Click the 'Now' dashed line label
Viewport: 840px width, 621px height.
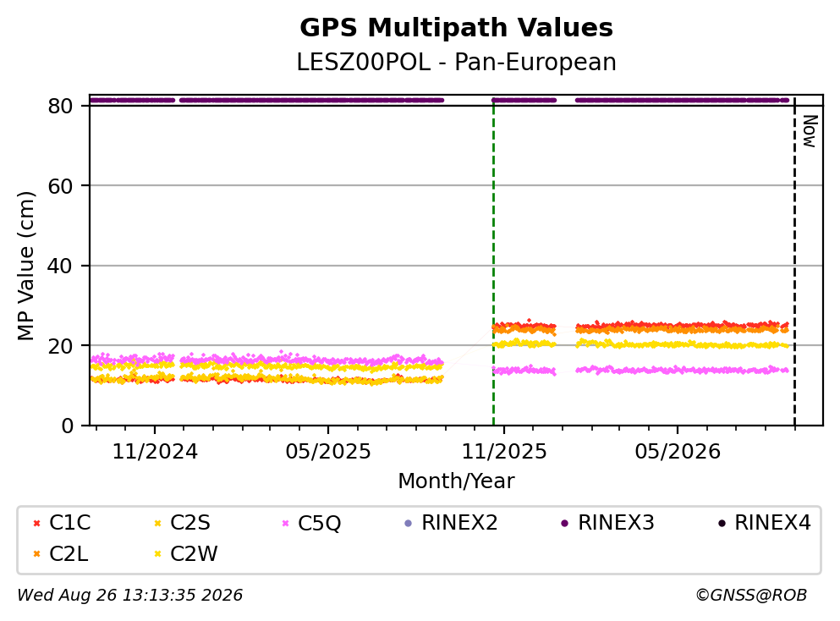coord(810,131)
